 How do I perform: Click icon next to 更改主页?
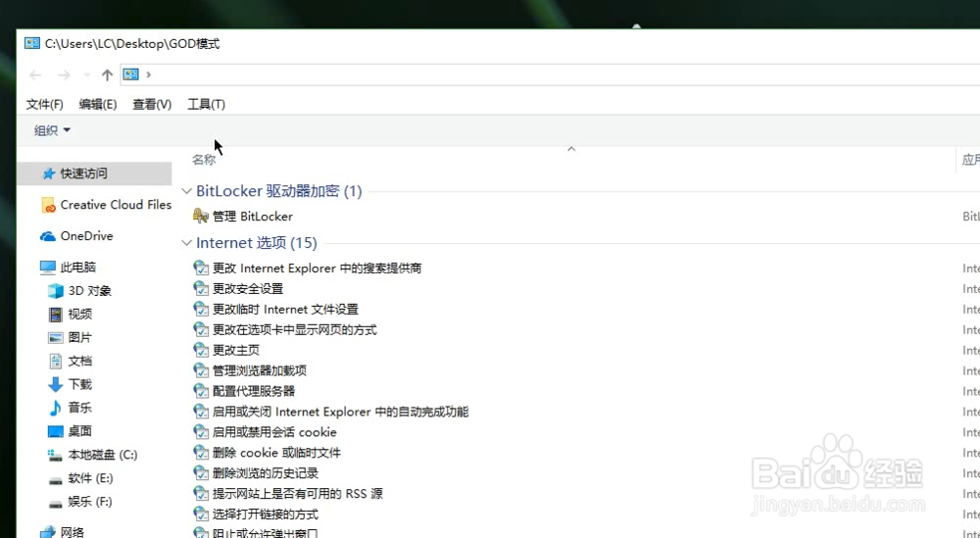pos(201,350)
